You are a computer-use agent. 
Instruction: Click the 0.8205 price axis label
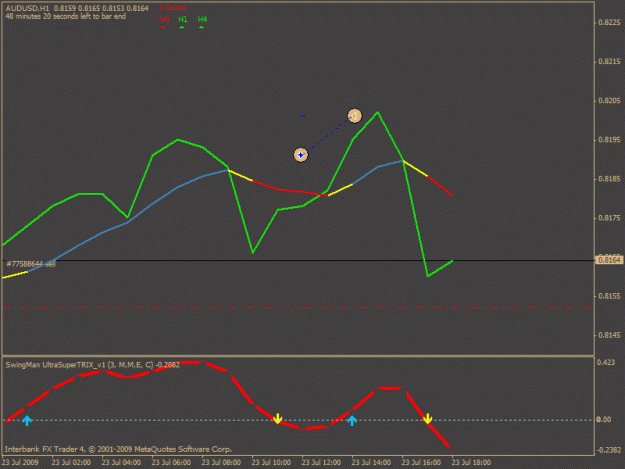point(609,101)
